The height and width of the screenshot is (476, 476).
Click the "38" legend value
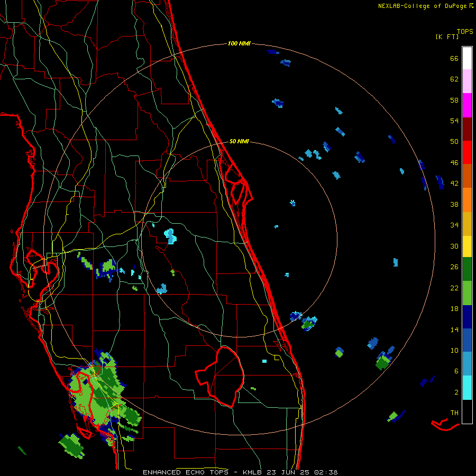(x=454, y=204)
